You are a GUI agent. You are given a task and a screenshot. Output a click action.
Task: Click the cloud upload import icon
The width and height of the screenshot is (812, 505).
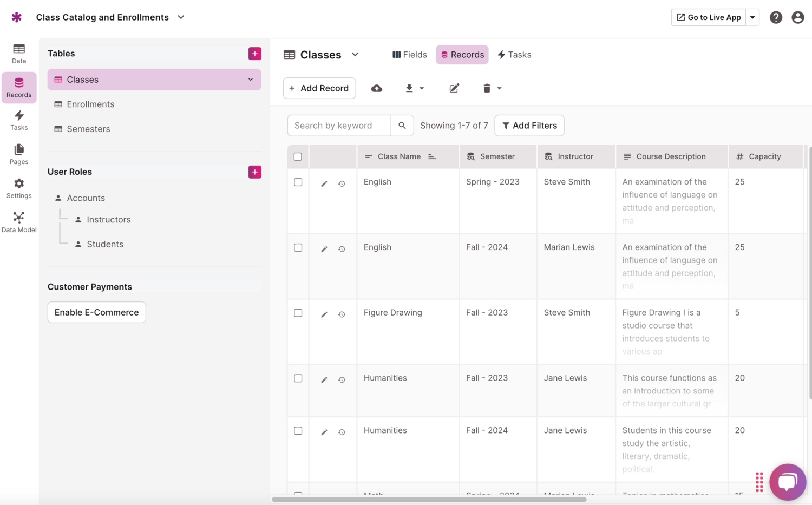pos(376,88)
